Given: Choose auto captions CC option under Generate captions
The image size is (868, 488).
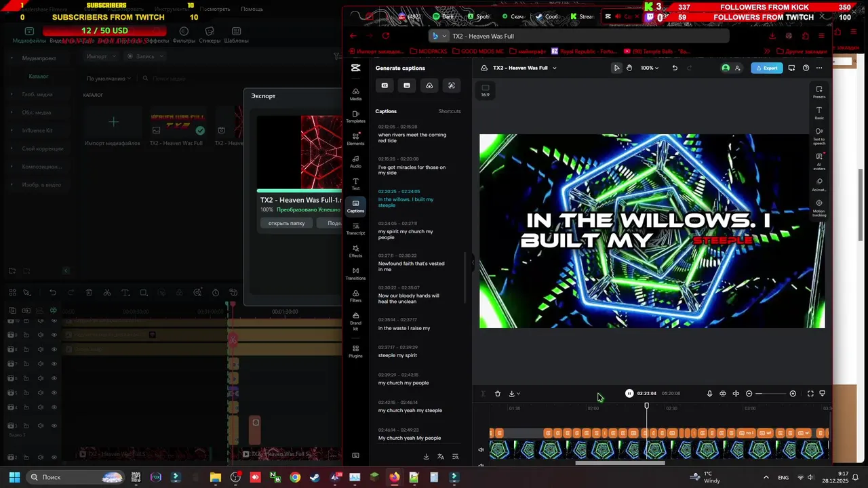Looking at the screenshot, I should (384, 85).
